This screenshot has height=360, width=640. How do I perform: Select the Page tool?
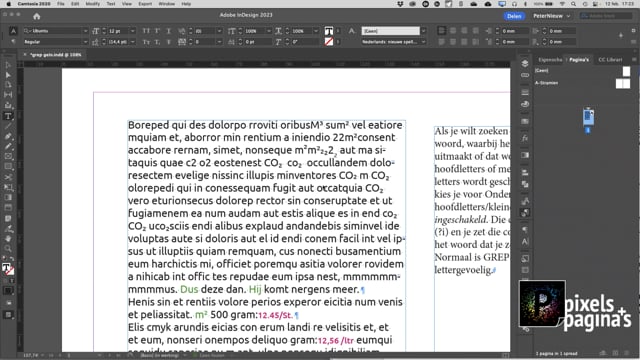tap(8, 85)
